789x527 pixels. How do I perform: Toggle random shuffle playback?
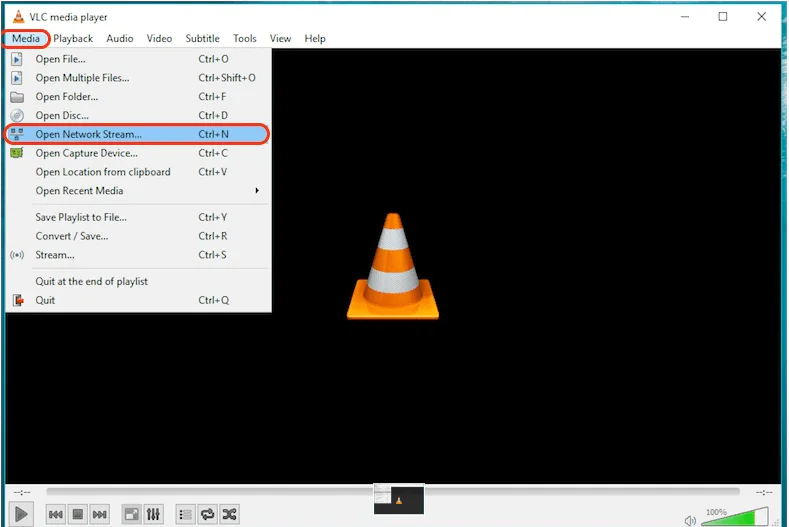(229, 514)
